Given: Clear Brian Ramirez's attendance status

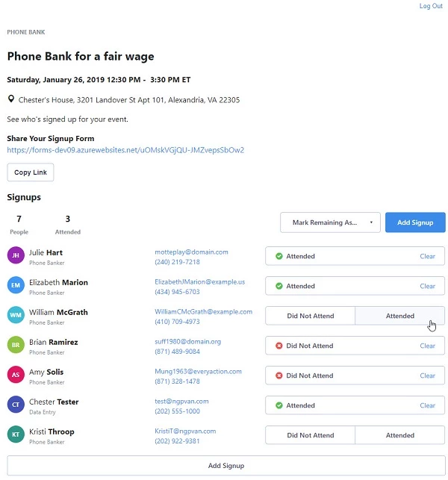Looking at the screenshot, I should tap(427, 346).
